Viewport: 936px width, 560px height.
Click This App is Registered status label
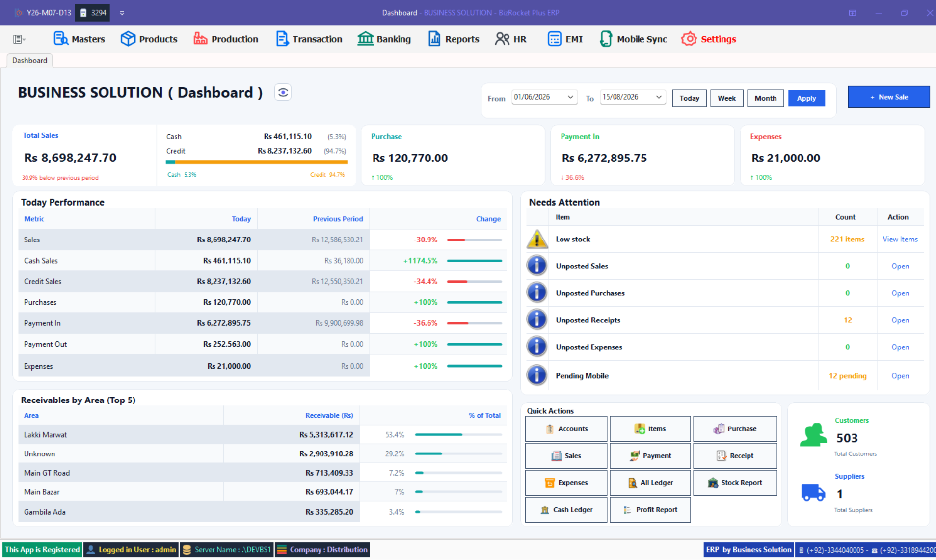click(x=42, y=550)
